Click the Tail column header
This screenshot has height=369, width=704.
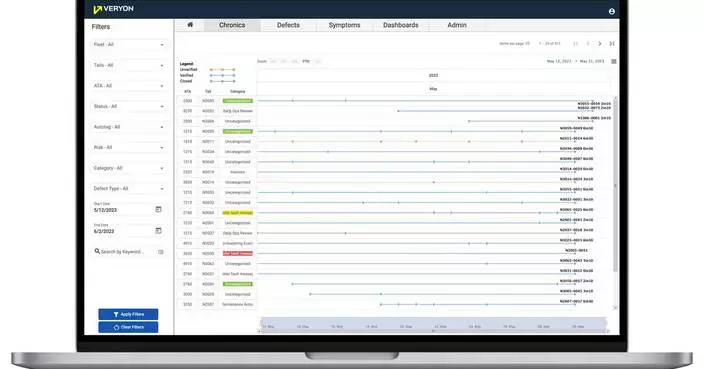(x=208, y=92)
